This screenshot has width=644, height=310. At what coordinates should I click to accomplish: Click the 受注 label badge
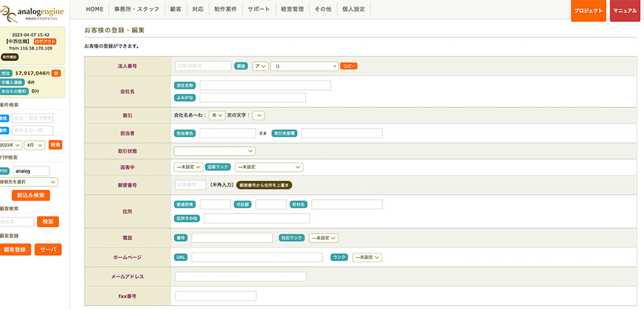6,73
